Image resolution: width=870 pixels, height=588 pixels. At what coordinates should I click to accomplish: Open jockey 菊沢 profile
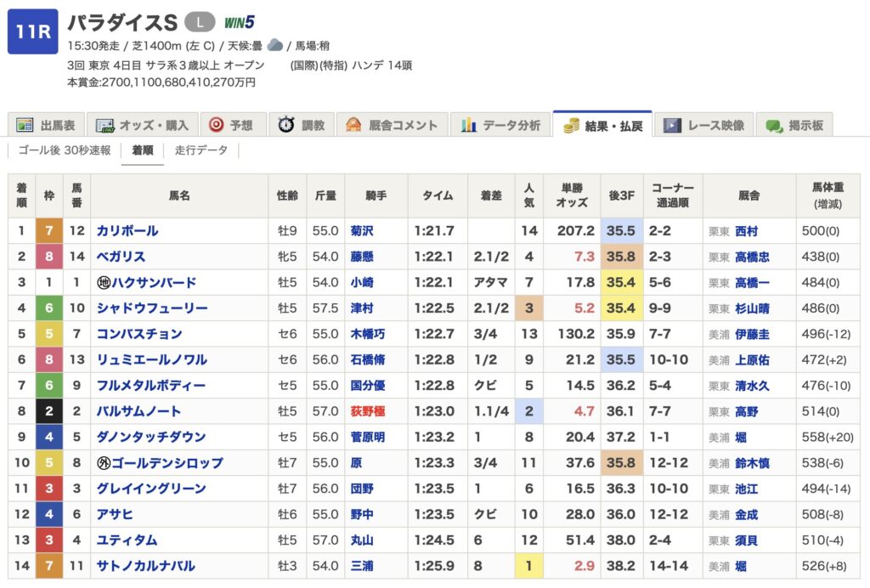click(362, 231)
